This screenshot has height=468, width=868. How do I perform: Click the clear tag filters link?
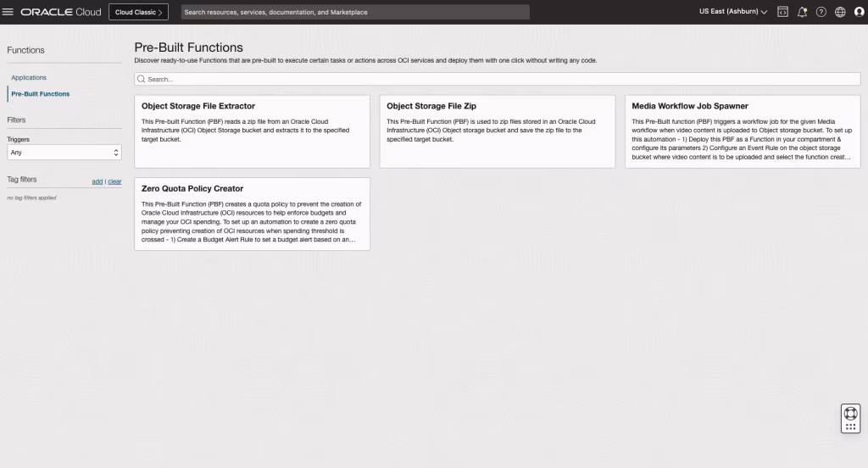pos(114,181)
